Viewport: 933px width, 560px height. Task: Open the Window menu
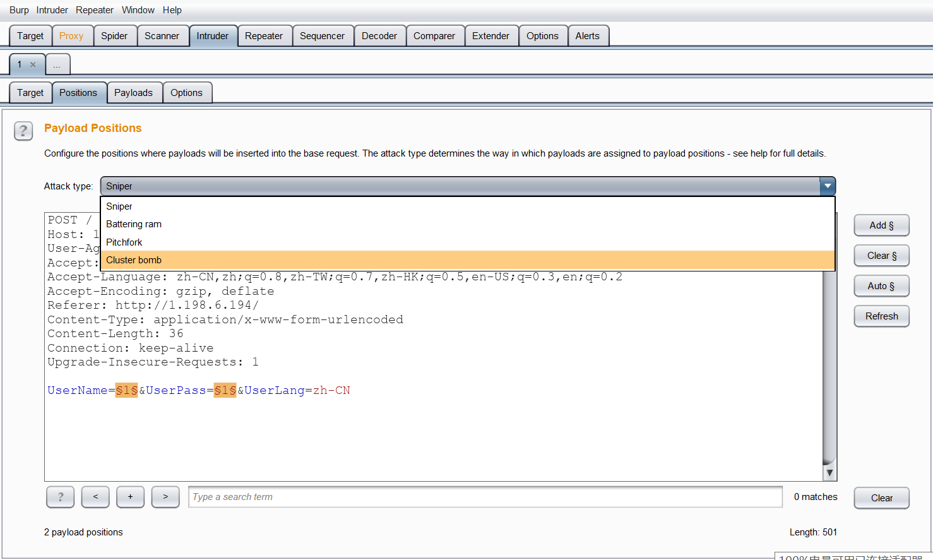[x=138, y=10]
